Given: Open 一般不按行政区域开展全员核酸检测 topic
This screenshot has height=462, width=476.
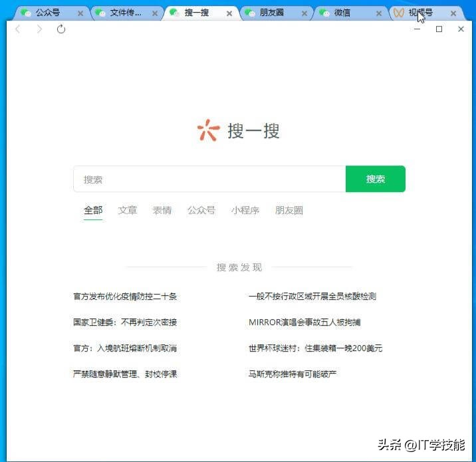Looking at the screenshot, I should click(312, 296).
